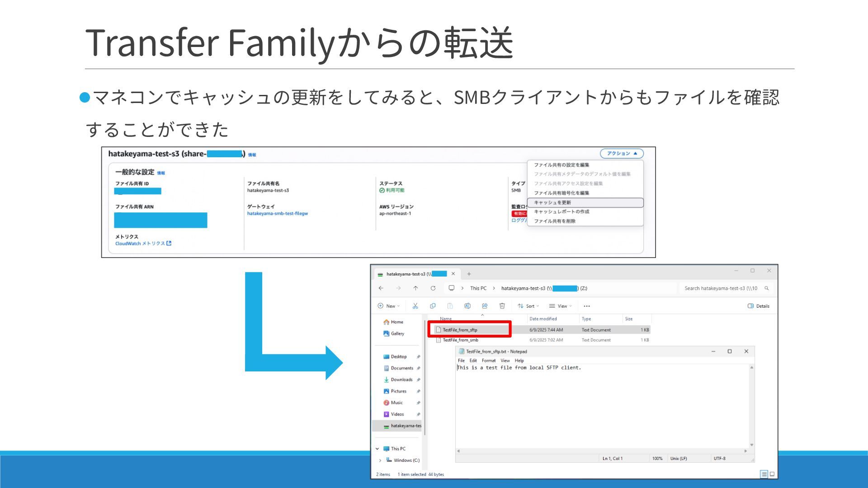Open Notepad View menu

505,361
